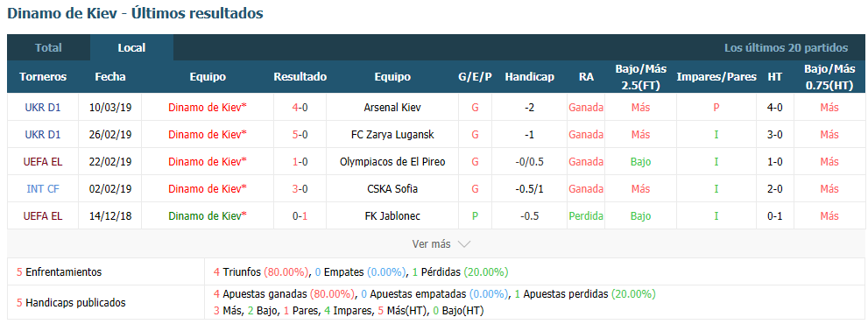The width and height of the screenshot is (868, 324).
Task: Select Dinamo de Kiev on 02/02/19 row
Action: (208, 189)
